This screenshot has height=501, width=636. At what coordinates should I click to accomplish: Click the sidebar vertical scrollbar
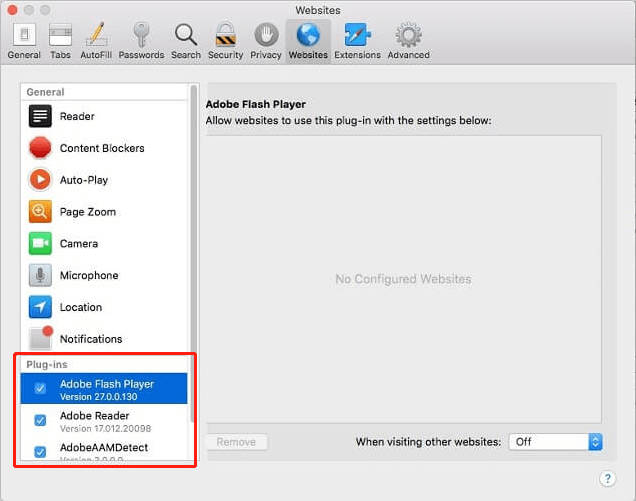(x=193, y=254)
